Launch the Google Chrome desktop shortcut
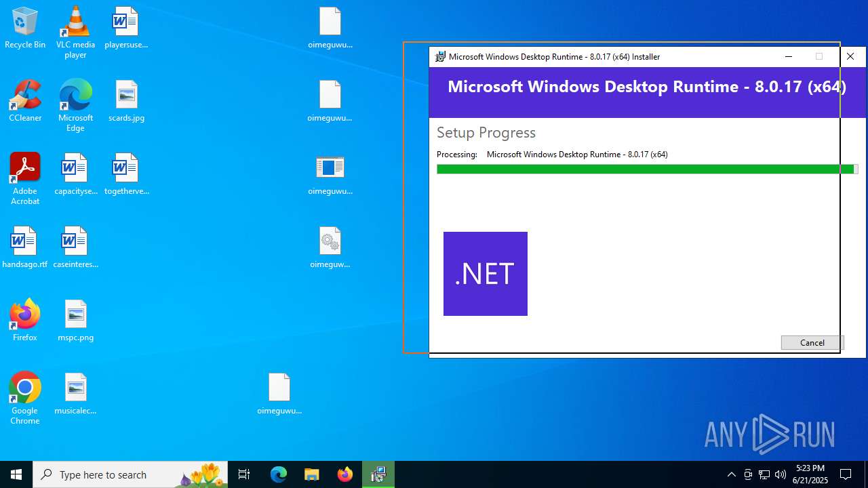The height and width of the screenshot is (488, 868). (x=25, y=399)
